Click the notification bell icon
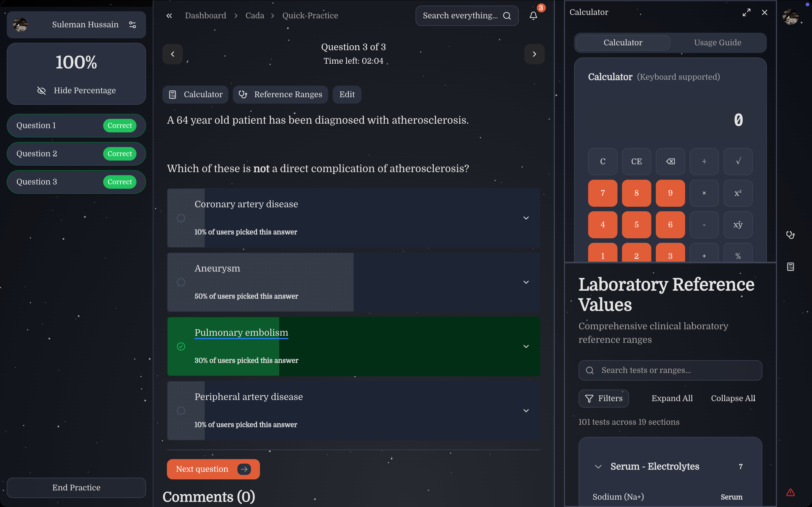The height and width of the screenshot is (507, 812). [533, 16]
